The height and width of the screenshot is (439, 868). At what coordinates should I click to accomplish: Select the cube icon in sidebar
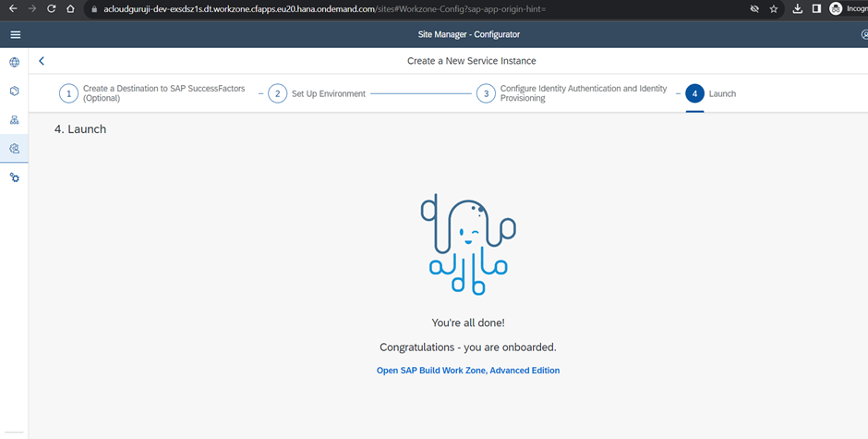tap(14, 91)
